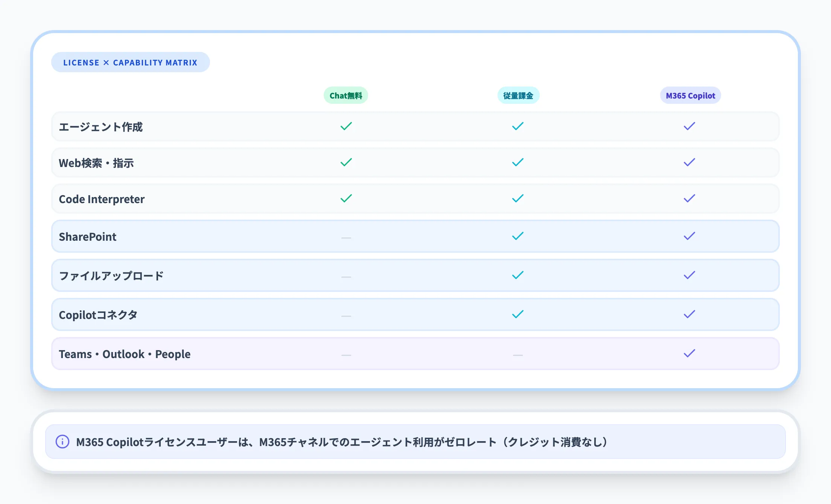The width and height of the screenshot is (831, 504).
Task: Click the green checkmark for エージェント作成 under Chat無料
Action: click(346, 126)
